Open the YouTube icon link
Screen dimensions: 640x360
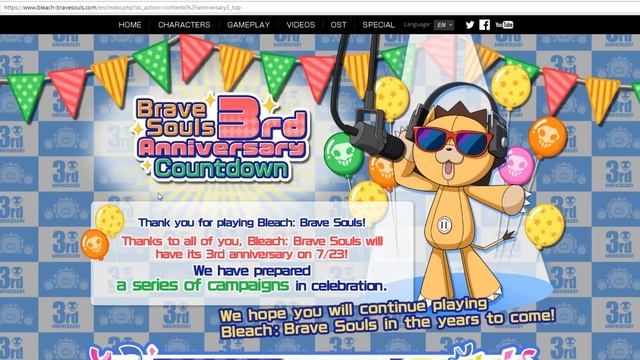tap(504, 25)
